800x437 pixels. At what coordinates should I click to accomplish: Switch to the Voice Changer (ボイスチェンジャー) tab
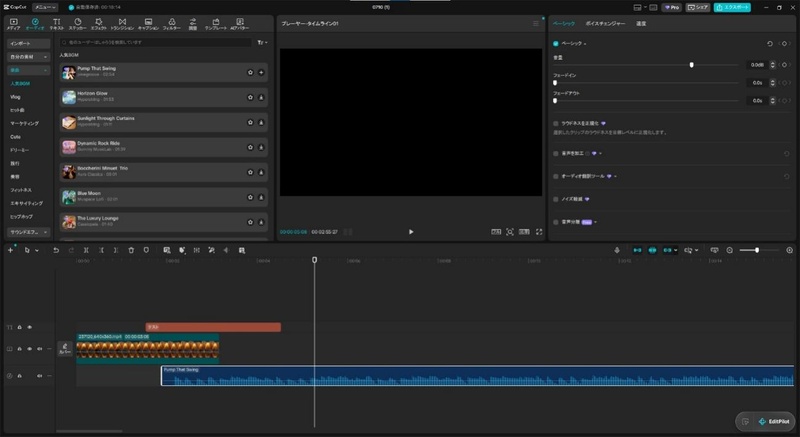[605, 24]
